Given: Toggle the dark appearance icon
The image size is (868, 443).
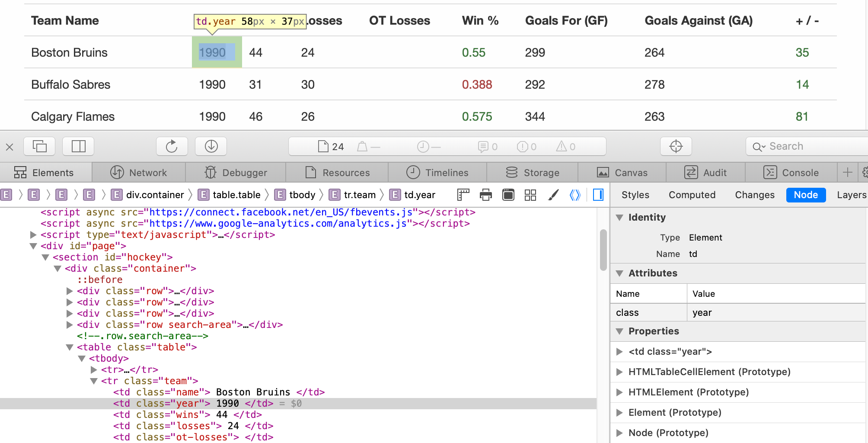Looking at the screenshot, I should (x=508, y=195).
